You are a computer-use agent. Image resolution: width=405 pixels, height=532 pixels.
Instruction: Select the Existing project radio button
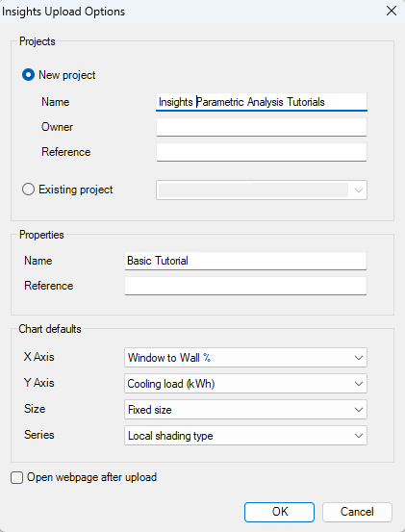tap(28, 190)
